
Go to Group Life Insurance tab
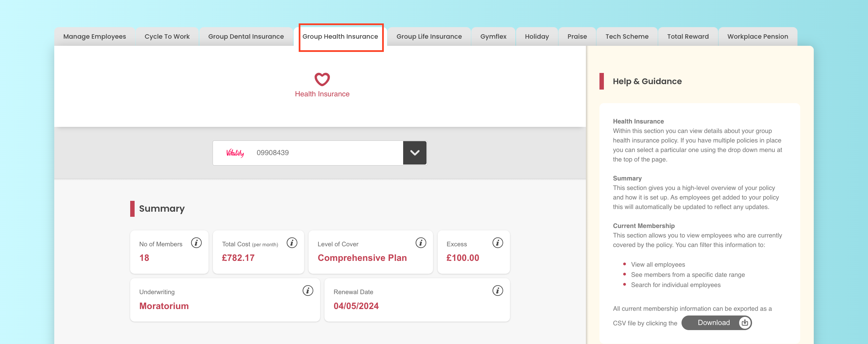[429, 37]
